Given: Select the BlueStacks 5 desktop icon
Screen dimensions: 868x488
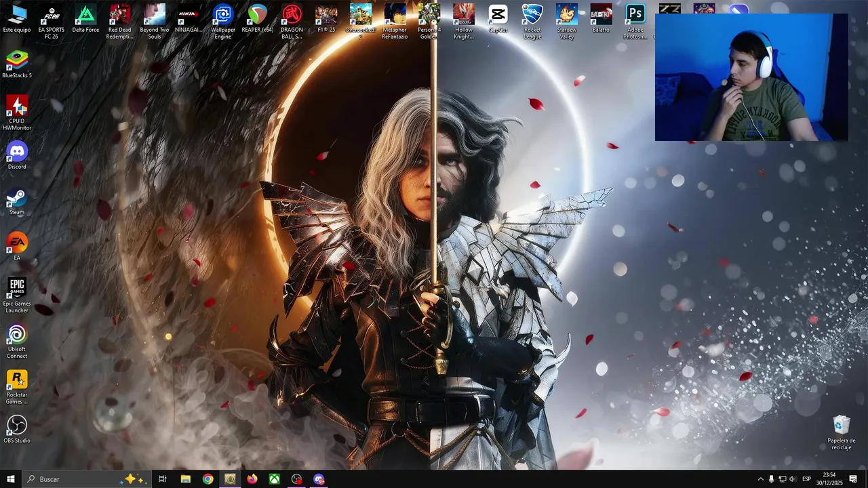Looking at the screenshot, I should (x=17, y=64).
